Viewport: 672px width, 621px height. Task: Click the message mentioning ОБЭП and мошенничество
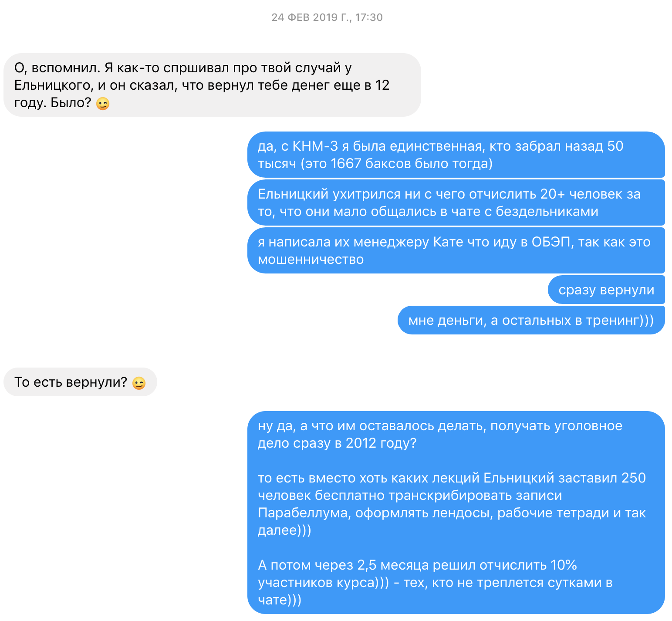tap(456, 250)
